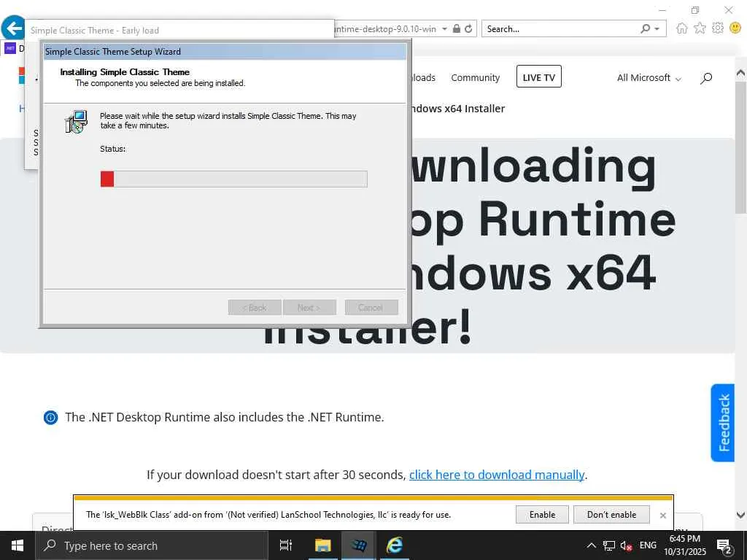Open File Explorer from the taskbar
The height and width of the screenshot is (560, 747).
coord(322,545)
